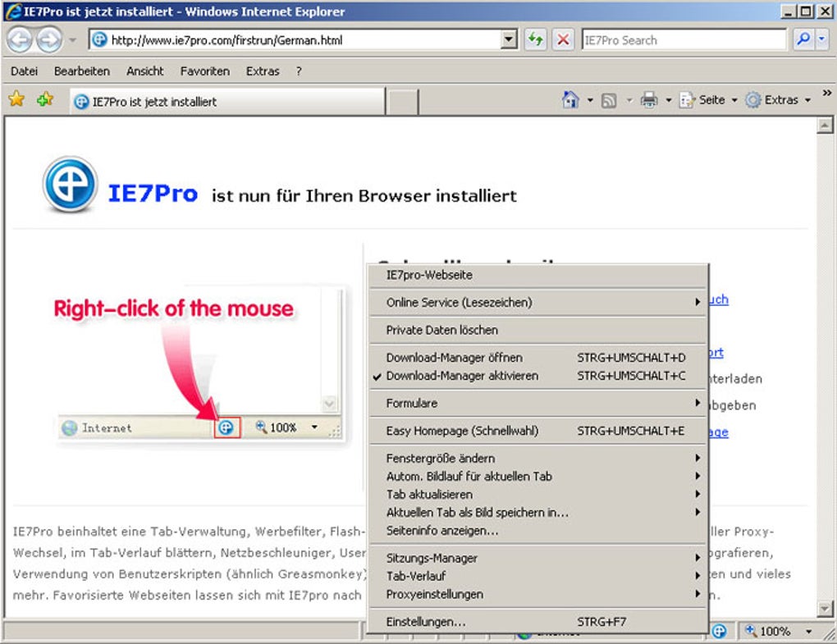The image size is (837, 644).
Task: Click the RSS feeds toolbar icon
Action: tap(609, 100)
